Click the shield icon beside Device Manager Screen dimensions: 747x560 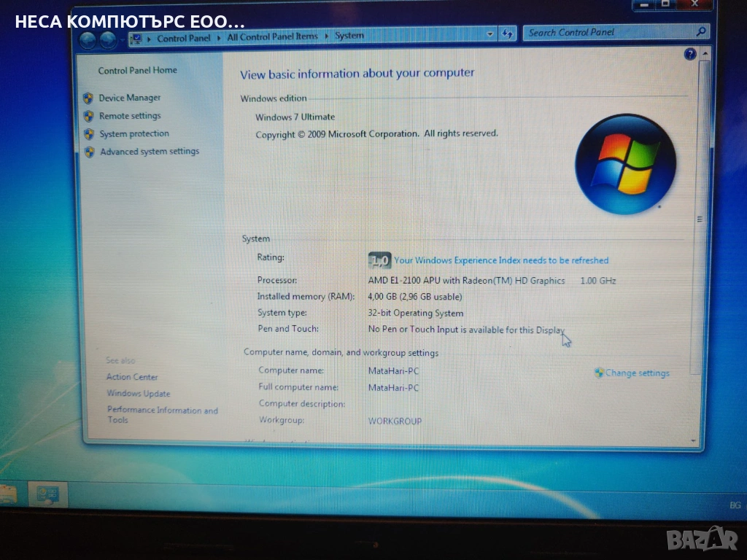[x=89, y=98]
